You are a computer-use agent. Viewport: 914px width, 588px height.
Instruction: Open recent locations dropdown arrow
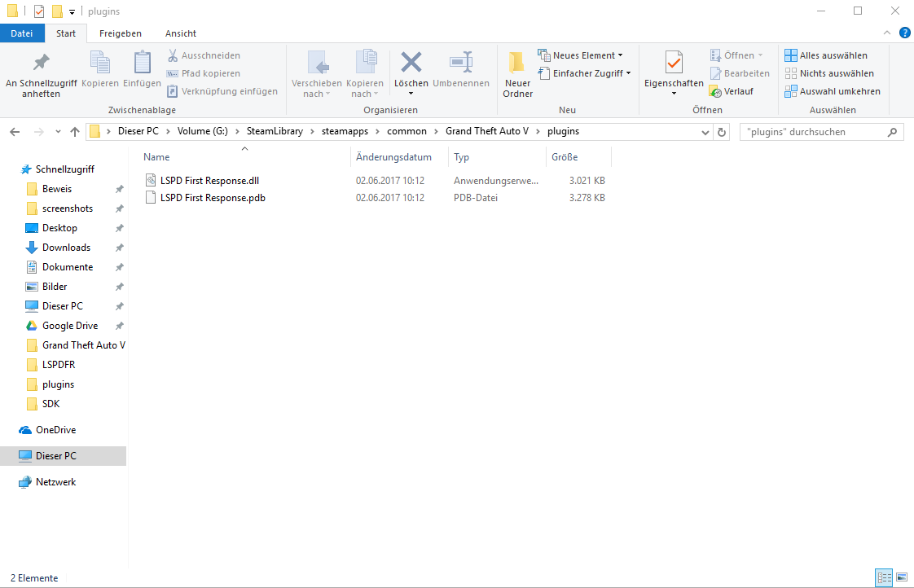pyautogui.click(x=58, y=132)
